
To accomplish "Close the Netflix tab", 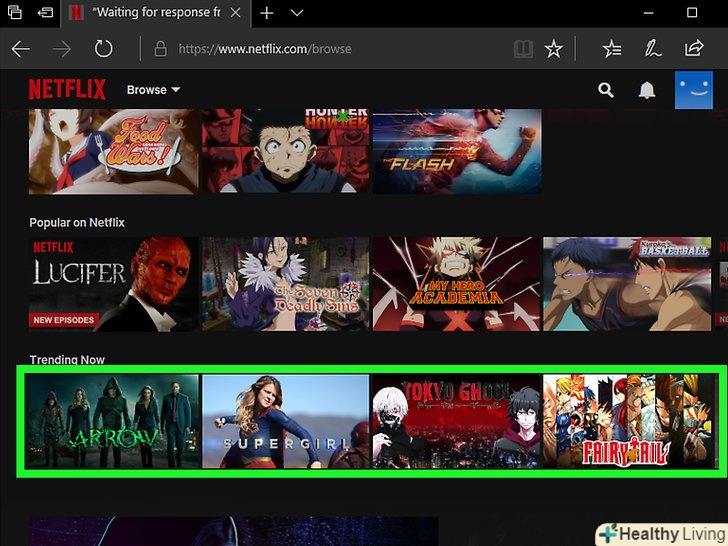I will (x=236, y=13).
